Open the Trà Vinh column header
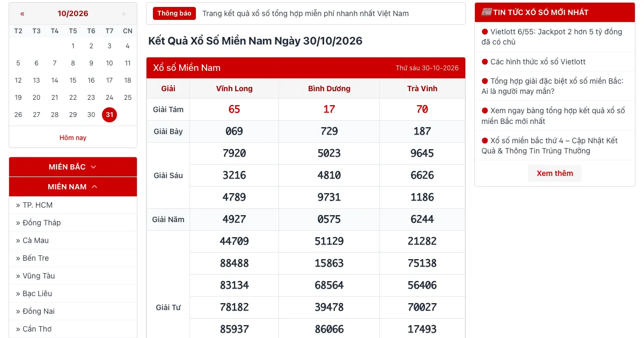 422,89
